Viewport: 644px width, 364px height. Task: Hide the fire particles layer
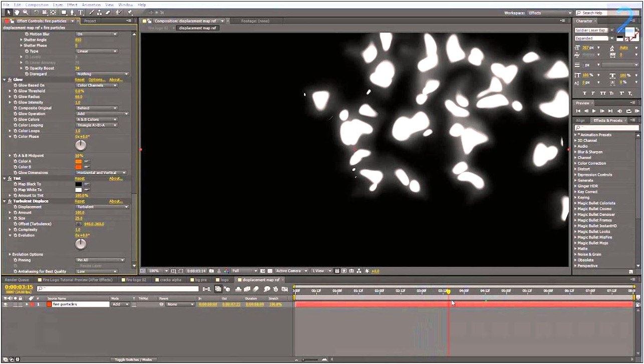(6, 304)
